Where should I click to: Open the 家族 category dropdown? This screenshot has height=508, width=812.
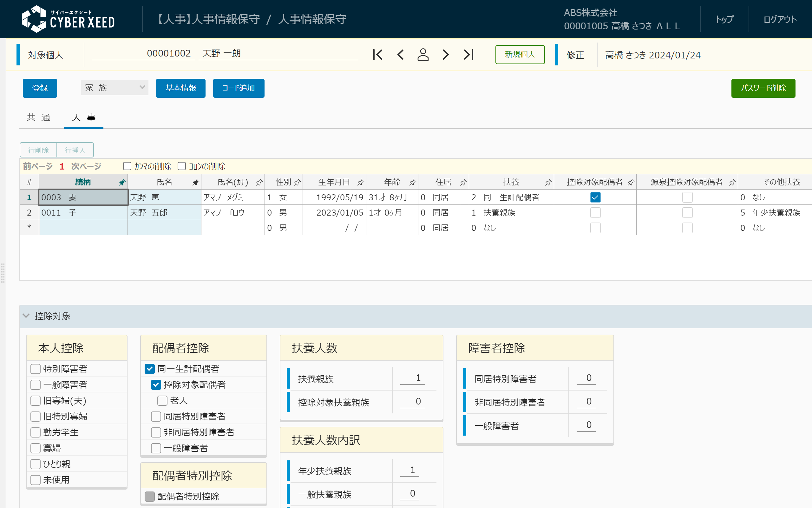[115, 88]
